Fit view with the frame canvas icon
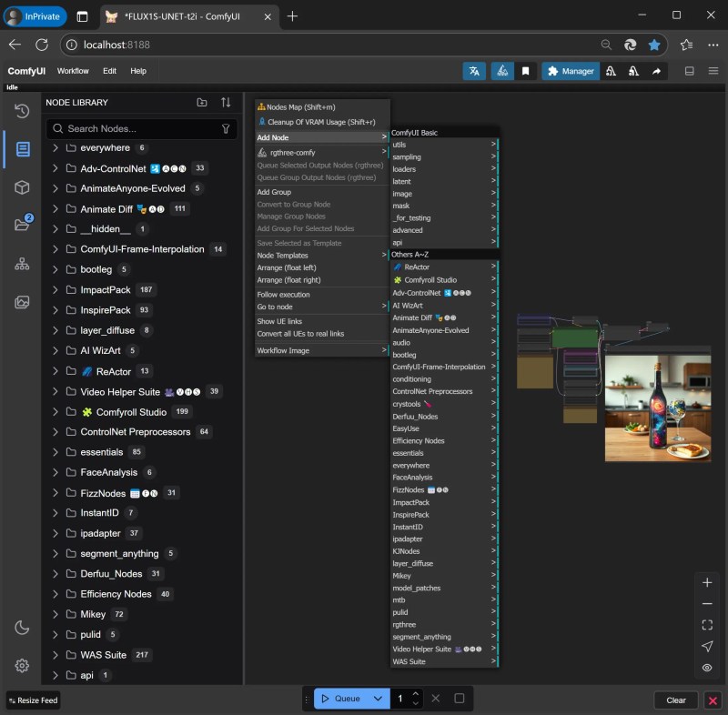 (707, 625)
